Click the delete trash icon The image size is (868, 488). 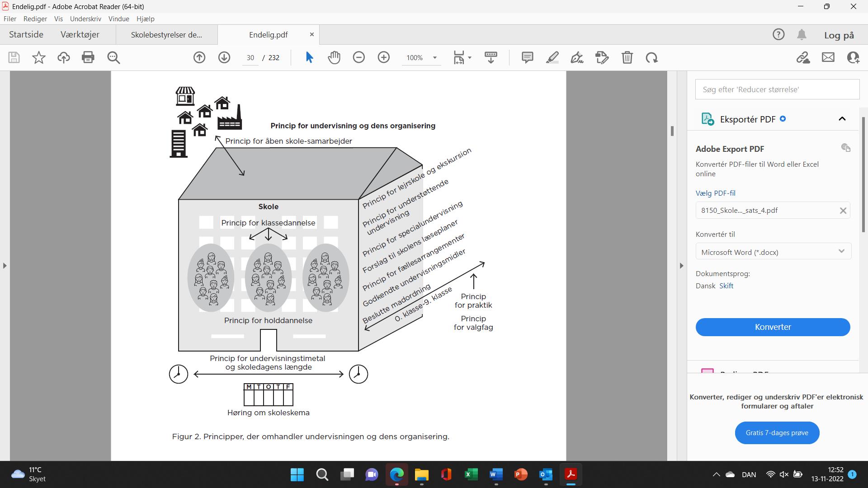coord(627,57)
